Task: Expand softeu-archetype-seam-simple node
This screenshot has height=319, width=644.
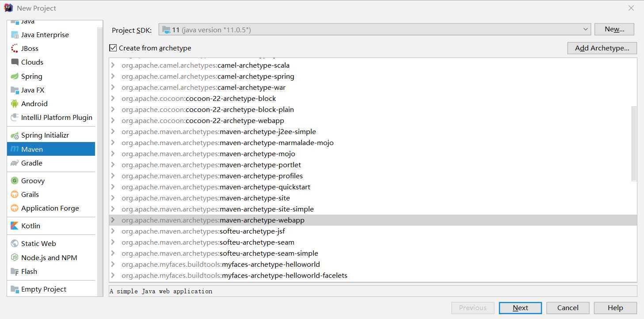Action: click(x=113, y=253)
